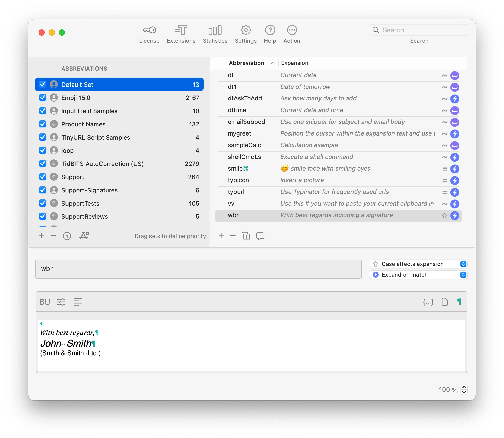Uncheck the Emoji 15.0 set

point(42,97)
